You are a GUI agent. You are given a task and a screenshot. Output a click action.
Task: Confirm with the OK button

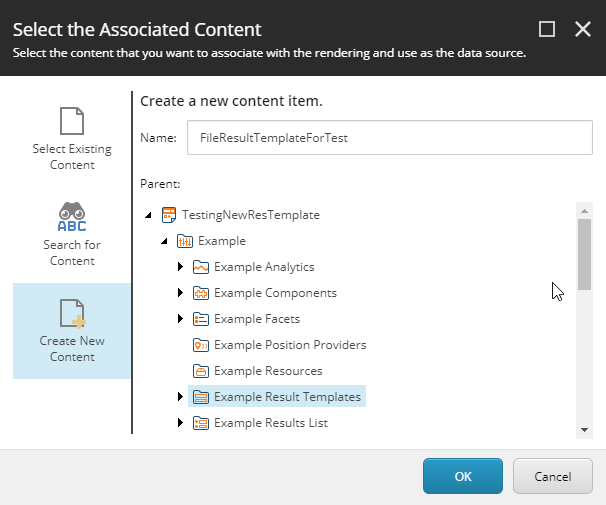coord(463,476)
